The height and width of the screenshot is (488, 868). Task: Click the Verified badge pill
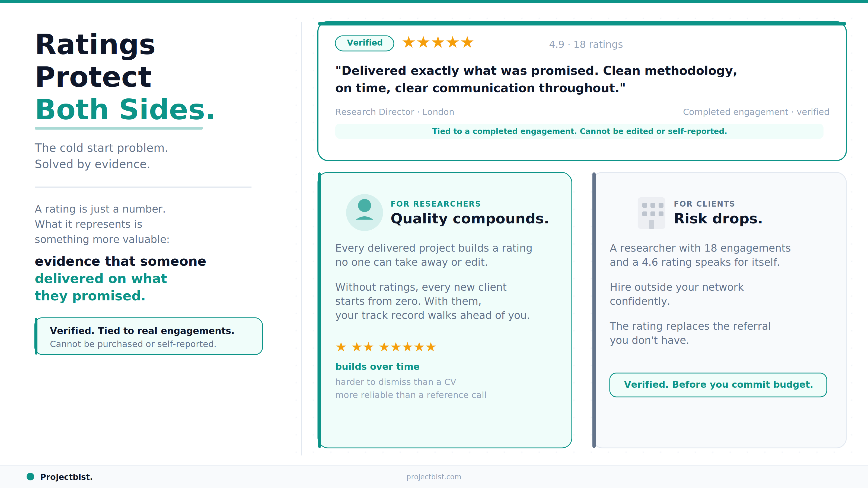365,43
